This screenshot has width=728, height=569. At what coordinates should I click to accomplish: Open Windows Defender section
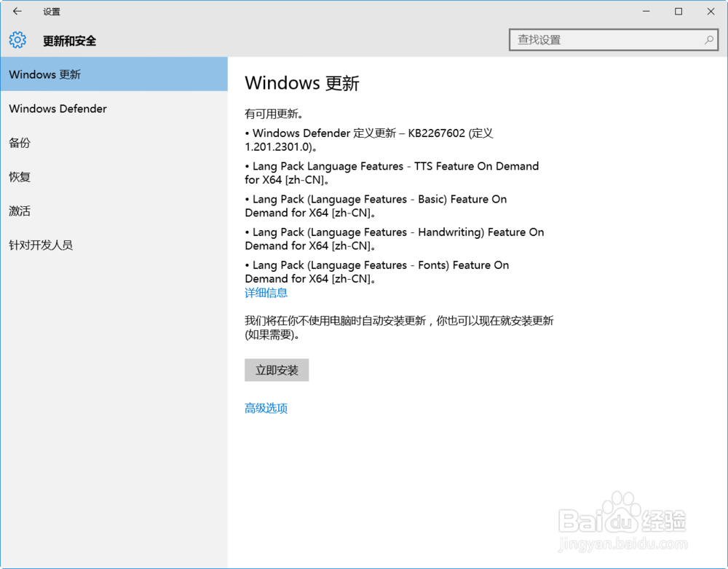114,109
